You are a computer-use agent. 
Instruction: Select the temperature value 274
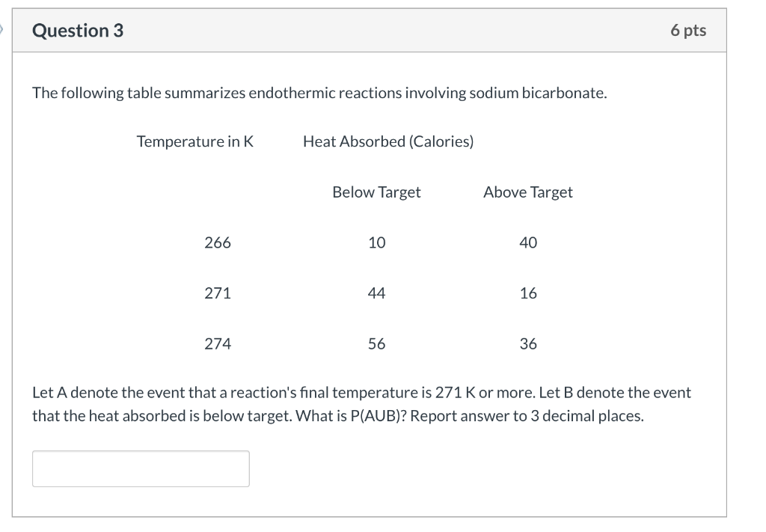(x=217, y=343)
